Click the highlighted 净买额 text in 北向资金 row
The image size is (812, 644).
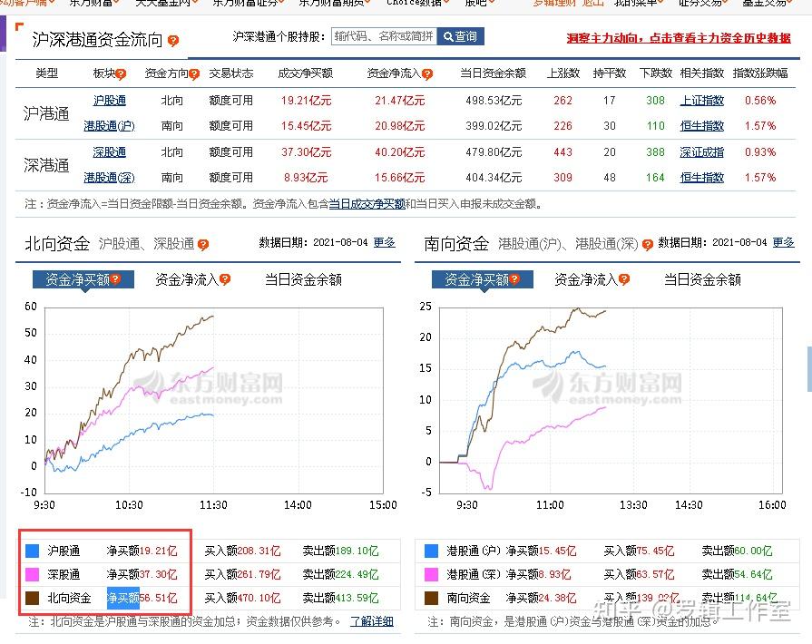pos(122,599)
